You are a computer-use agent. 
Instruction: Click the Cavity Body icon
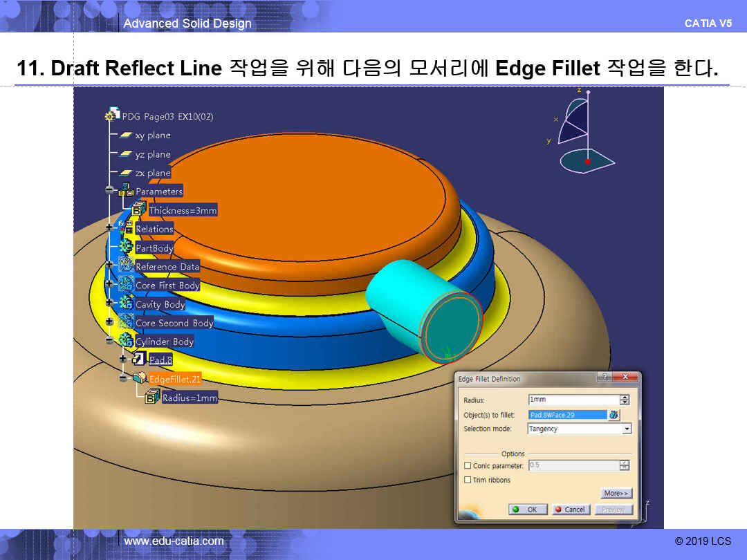tap(126, 304)
